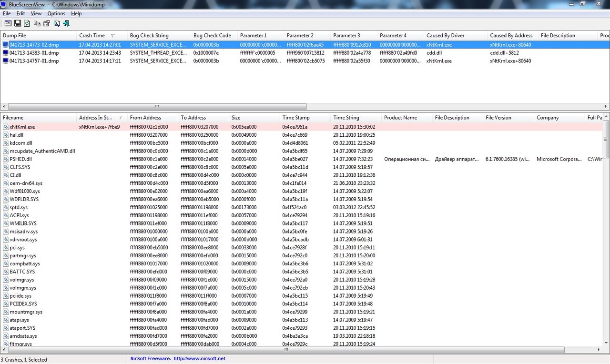
Task: Click the file icon beside Wdf01000.sys
Action: 5,191
